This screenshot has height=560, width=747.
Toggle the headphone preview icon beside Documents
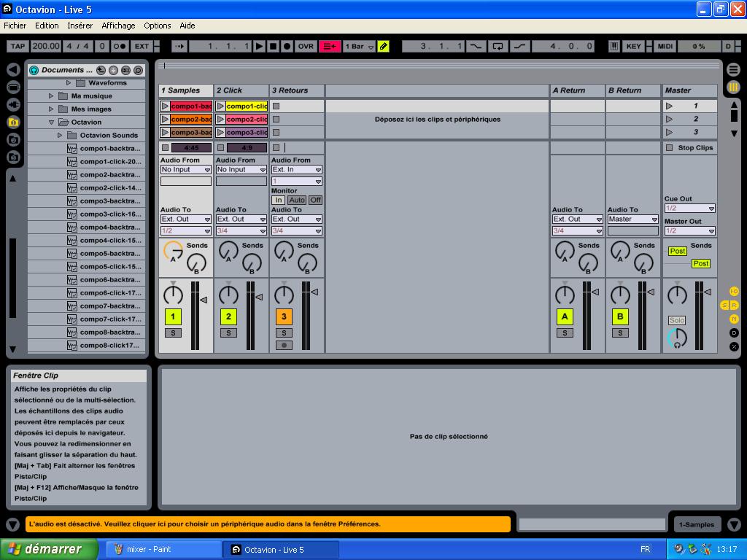(34, 71)
